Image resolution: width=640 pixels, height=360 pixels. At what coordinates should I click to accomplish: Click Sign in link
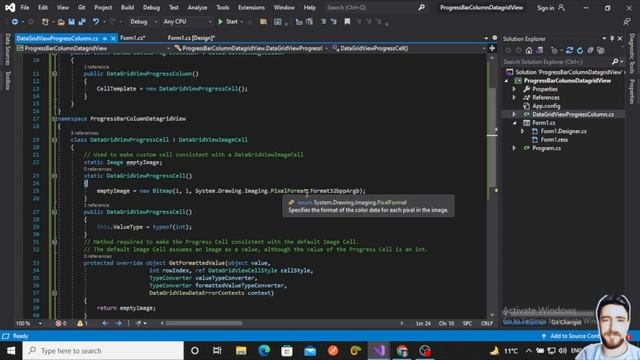pyautogui.click(x=545, y=8)
